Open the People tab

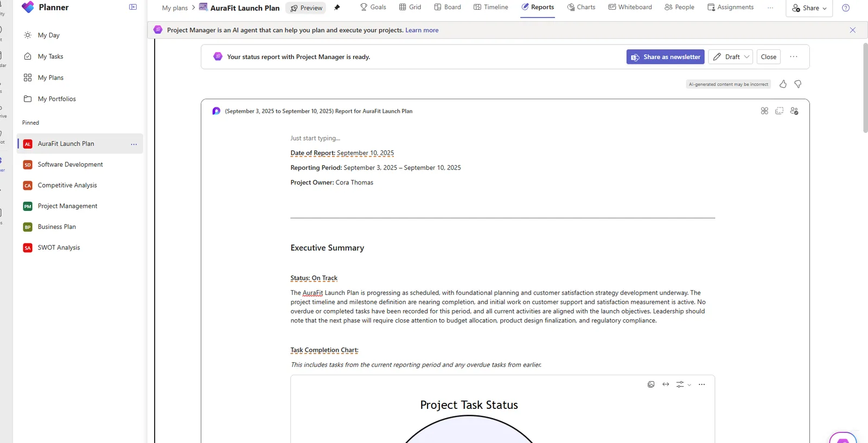(x=679, y=7)
